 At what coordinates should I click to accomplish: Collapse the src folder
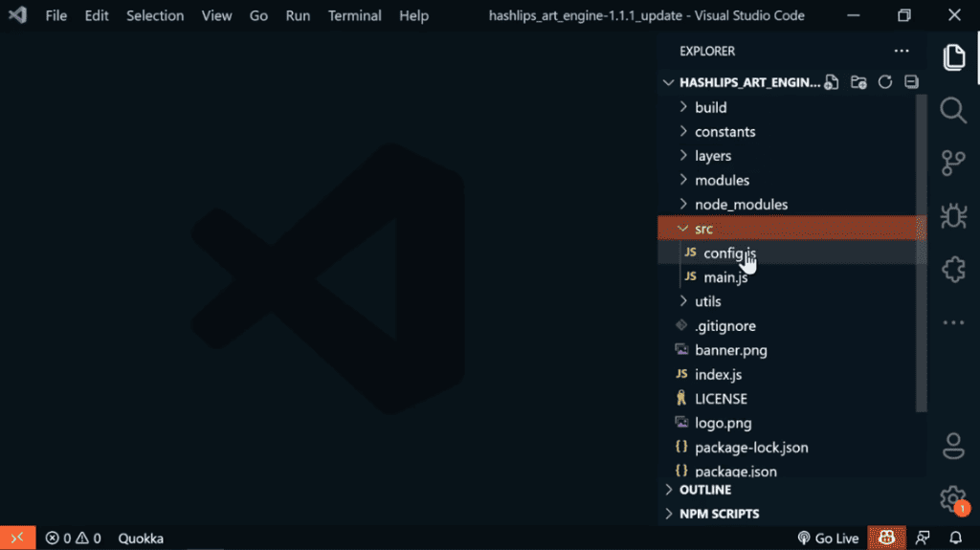(x=791, y=229)
